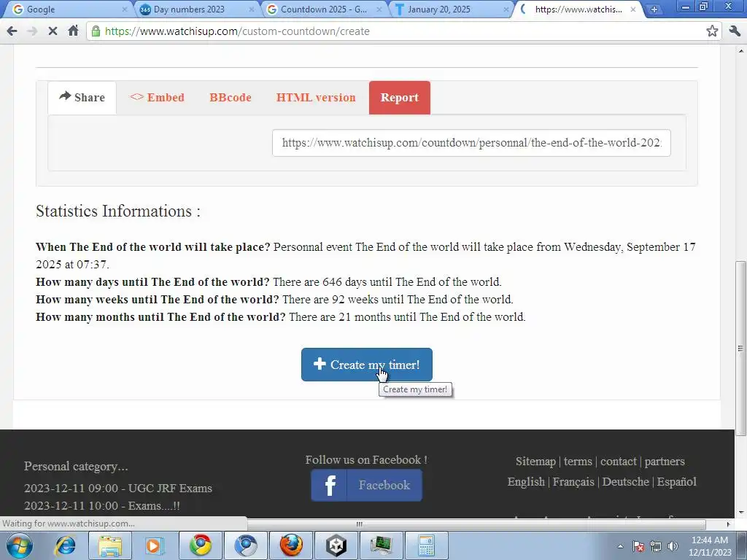This screenshot has width=747, height=560.
Task: Go back with browser back arrow
Action: coord(12,31)
